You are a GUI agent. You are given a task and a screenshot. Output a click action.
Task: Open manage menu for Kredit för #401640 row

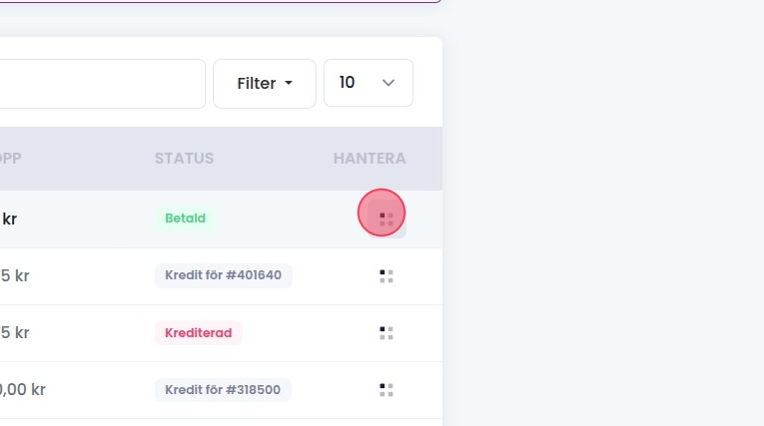(386, 276)
